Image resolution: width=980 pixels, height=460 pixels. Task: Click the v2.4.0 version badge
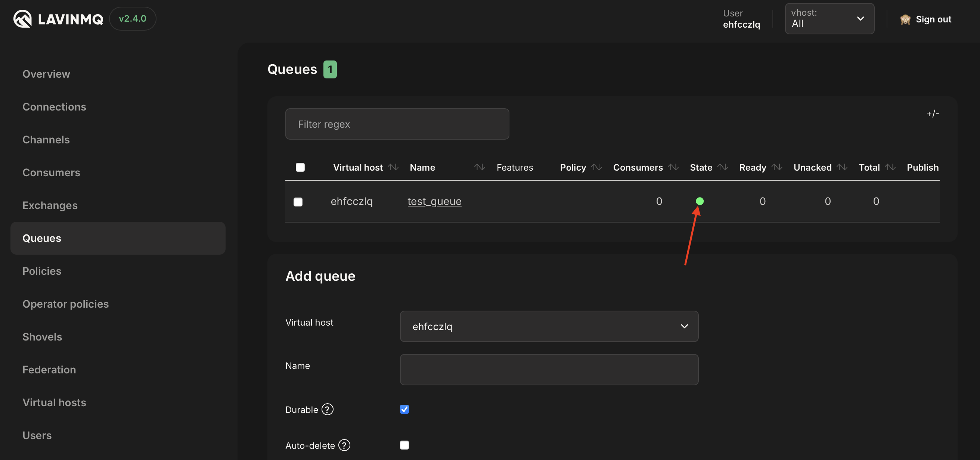[x=132, y=19]
